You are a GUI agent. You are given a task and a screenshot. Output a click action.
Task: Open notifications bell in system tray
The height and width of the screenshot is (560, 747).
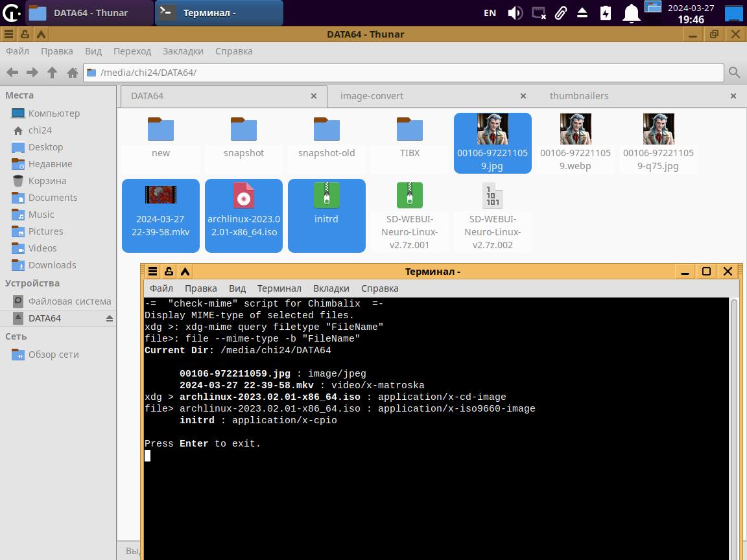(630, 13)
